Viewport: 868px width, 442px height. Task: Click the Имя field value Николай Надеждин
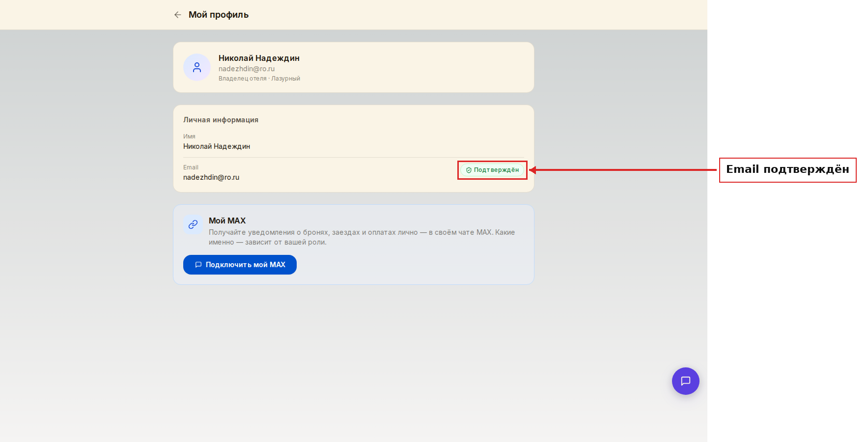217,146
